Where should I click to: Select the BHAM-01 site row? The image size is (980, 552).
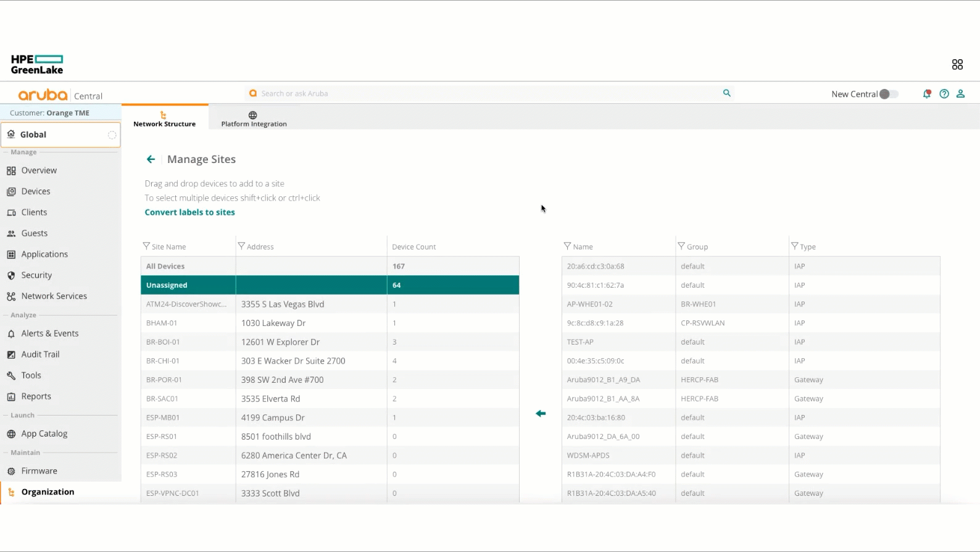[x=330, y=323]
